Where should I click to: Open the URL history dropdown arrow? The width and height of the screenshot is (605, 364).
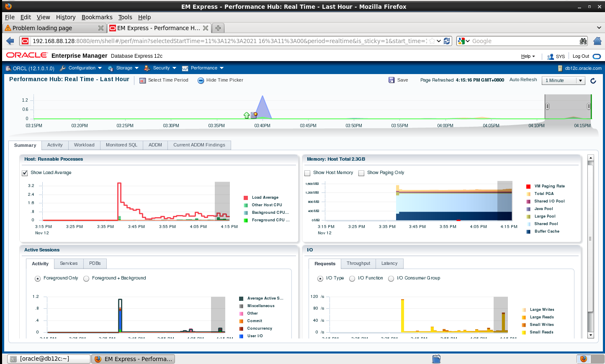point(439,41)
